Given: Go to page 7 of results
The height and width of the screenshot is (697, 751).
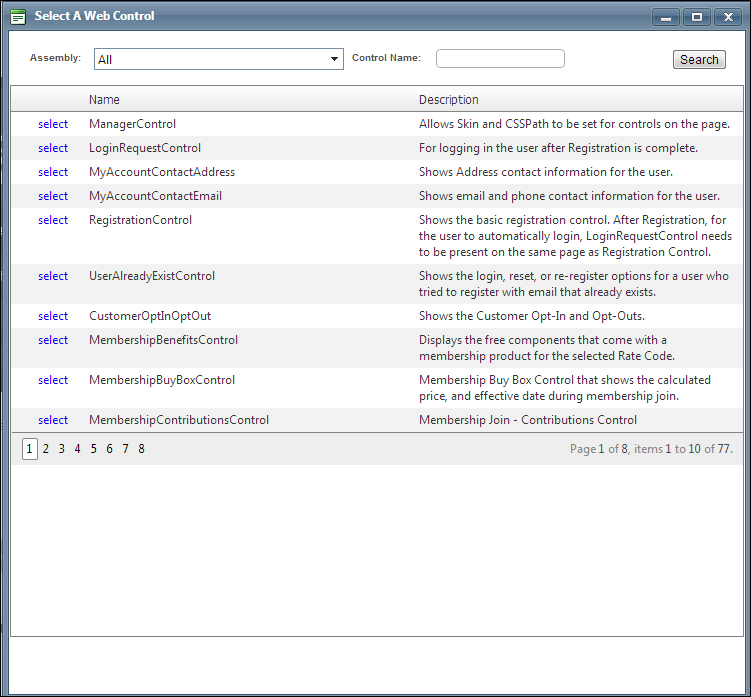Looking at the screenshot, I should coord(125,449).
